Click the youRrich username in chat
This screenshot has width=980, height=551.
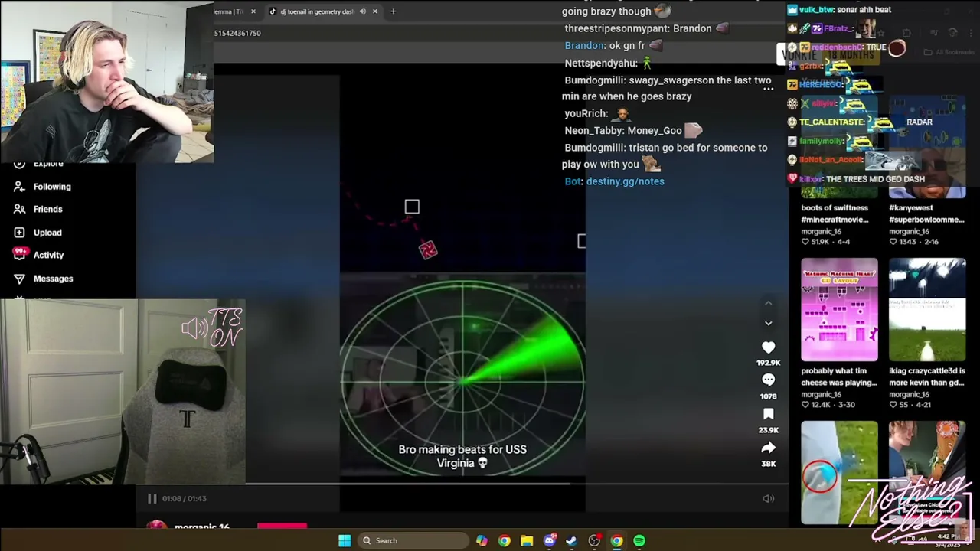click(585, 114)
